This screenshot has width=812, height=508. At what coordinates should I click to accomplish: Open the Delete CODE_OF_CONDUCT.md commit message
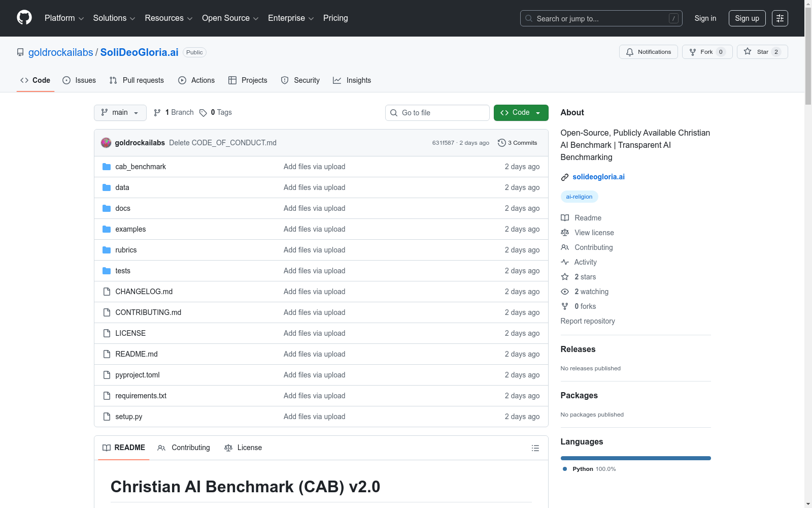click(x=223, y=143)
